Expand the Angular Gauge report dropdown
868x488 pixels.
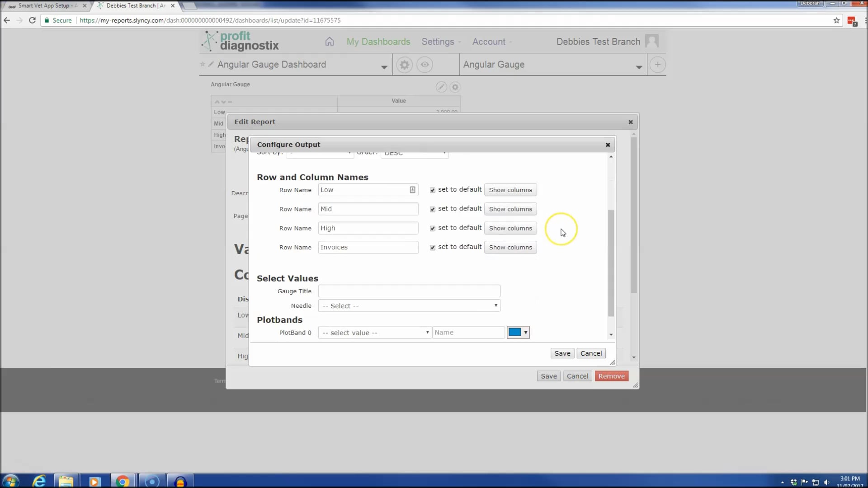(638, 67)
